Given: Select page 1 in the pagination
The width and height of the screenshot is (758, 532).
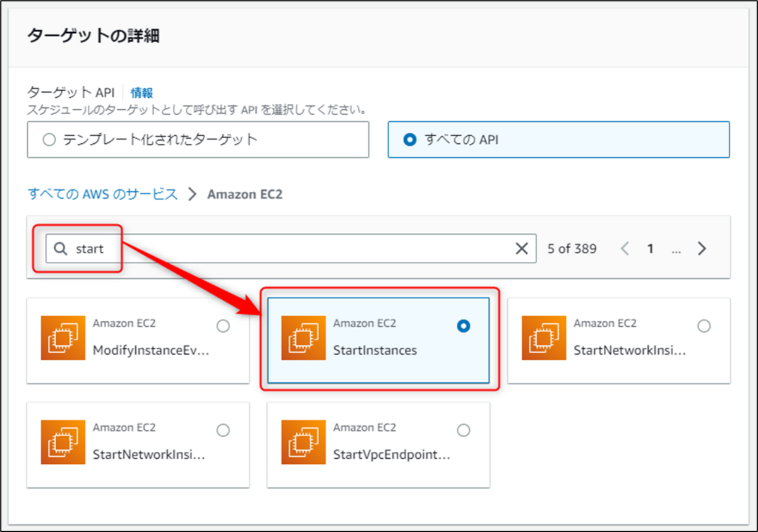Looking at the screenshot, I should pos(650,249).
